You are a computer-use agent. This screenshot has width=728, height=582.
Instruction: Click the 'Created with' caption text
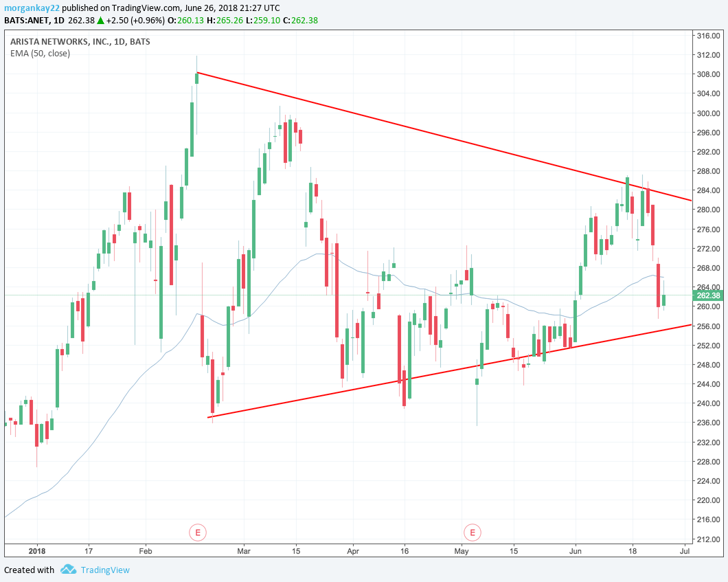[30, 570]
